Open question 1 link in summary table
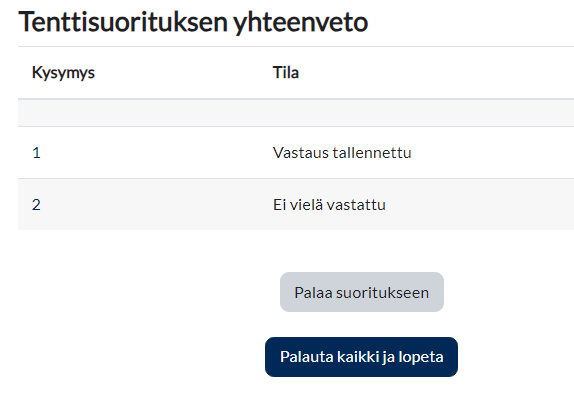Viewport: 574px width, 393px height. [x=36, y=153]
